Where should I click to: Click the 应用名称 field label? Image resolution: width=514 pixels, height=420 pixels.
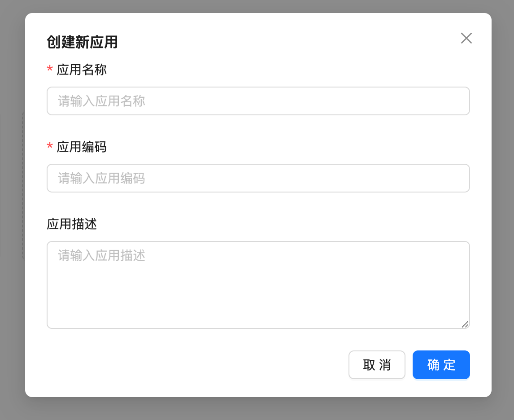82,70
